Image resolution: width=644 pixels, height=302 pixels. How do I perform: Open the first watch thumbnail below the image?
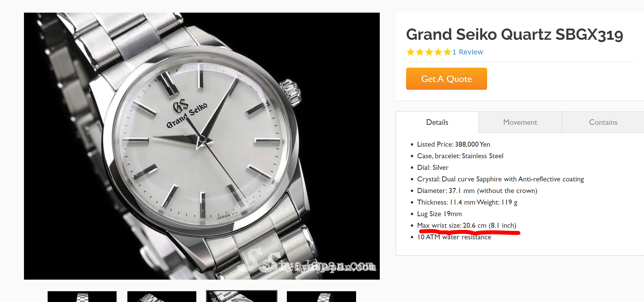82,296
